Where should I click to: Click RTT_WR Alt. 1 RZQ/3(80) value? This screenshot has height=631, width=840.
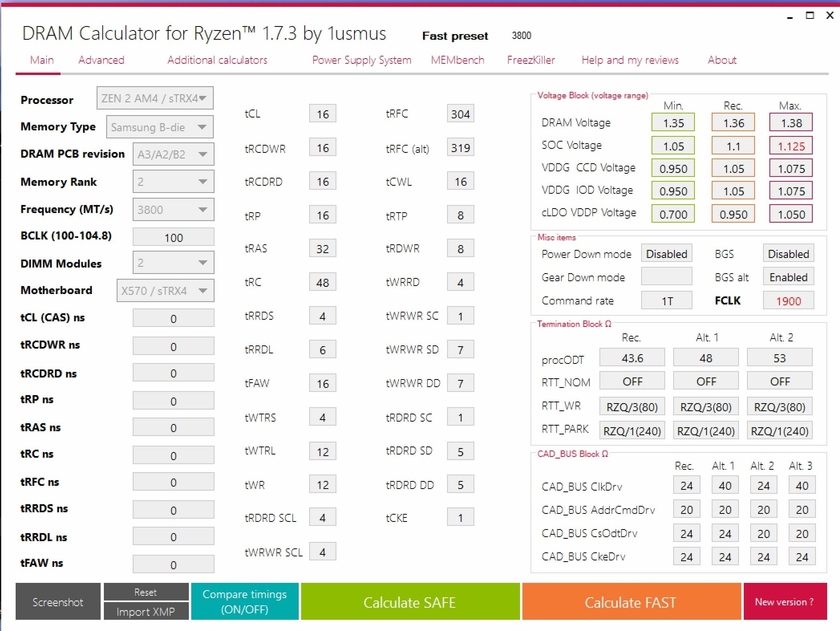[x=706, y=407]
